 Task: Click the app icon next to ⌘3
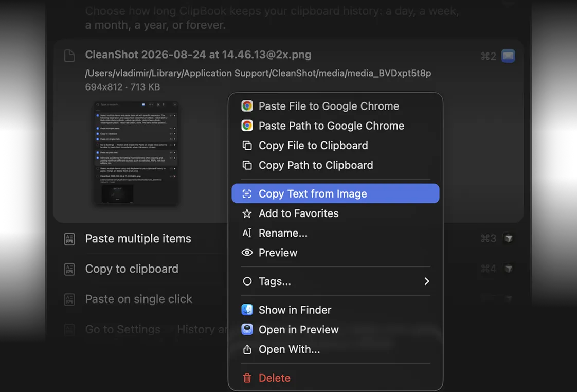click(x=509, y=239)
